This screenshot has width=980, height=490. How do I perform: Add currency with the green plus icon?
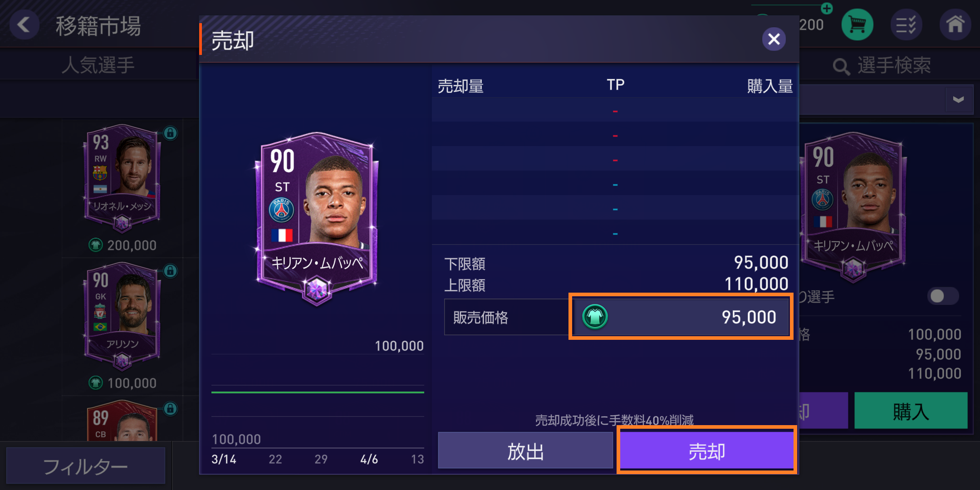pos(827,8)
